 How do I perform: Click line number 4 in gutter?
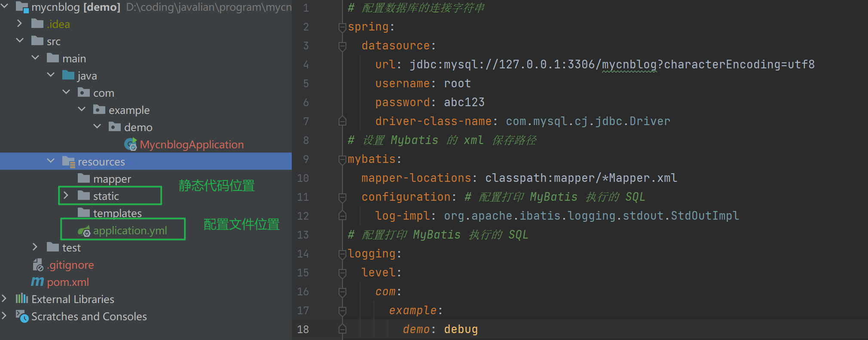click(306, 64)
